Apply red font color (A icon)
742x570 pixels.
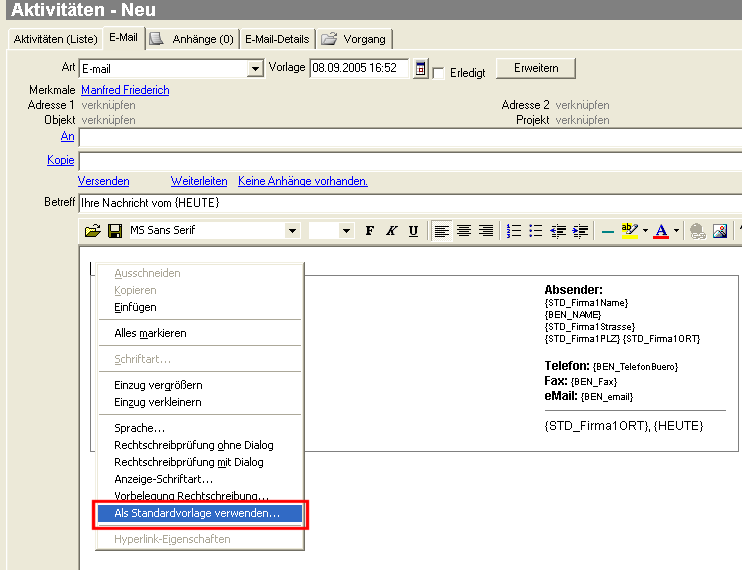coord(661,231)
